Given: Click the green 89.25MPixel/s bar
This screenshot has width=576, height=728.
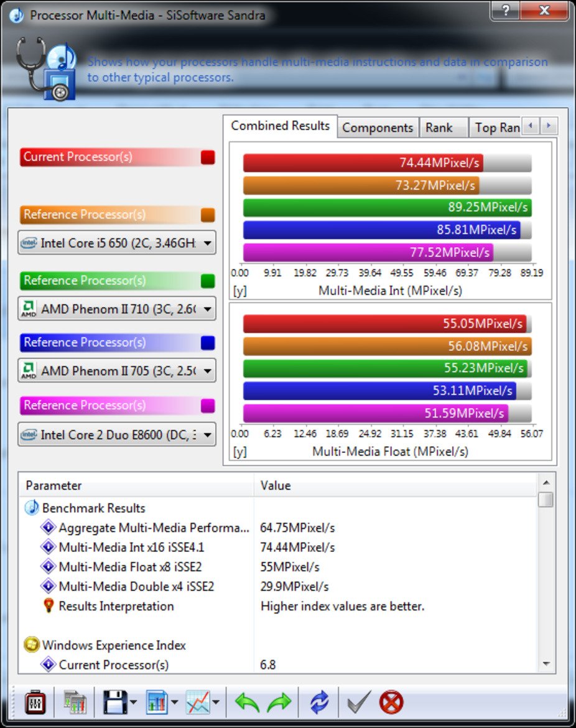Looking at the screenshot, I should [387, 207].
